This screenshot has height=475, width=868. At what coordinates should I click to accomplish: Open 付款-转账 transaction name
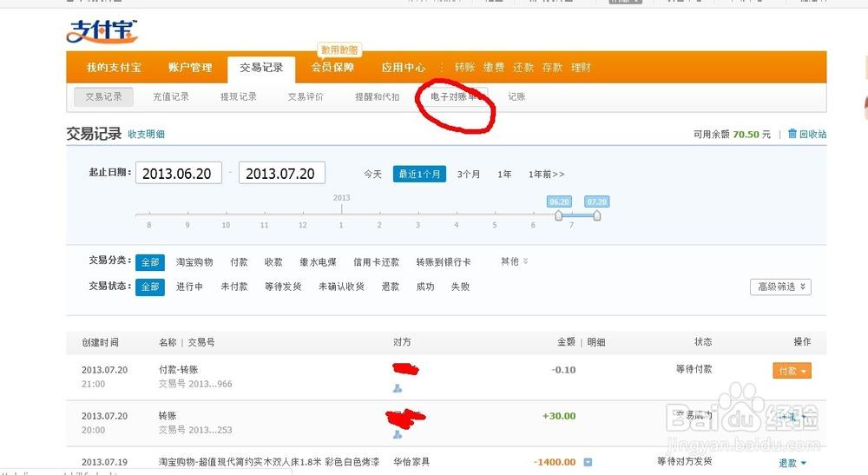tap(178, 369)
